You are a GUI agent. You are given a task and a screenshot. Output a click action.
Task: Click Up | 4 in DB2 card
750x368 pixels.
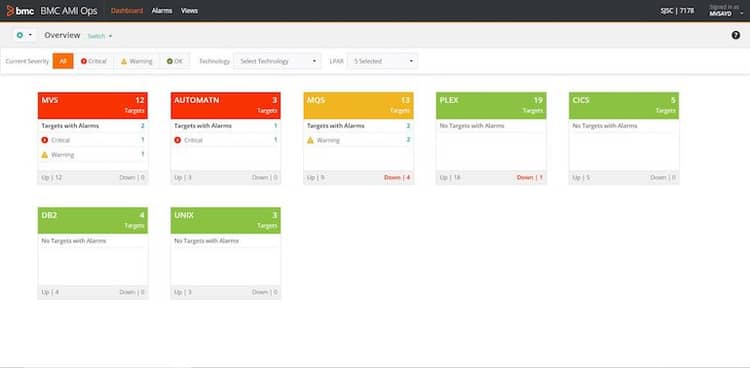[x=50, y=292]
